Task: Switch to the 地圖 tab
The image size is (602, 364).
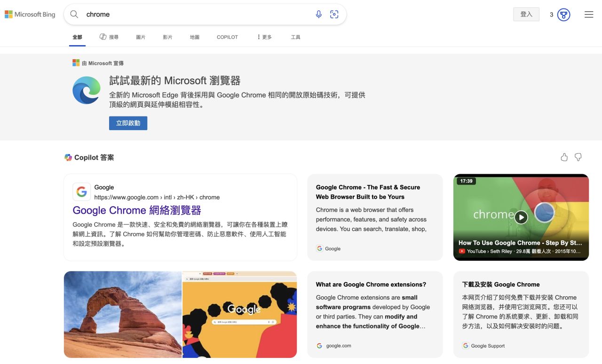Action: [195, 37]
